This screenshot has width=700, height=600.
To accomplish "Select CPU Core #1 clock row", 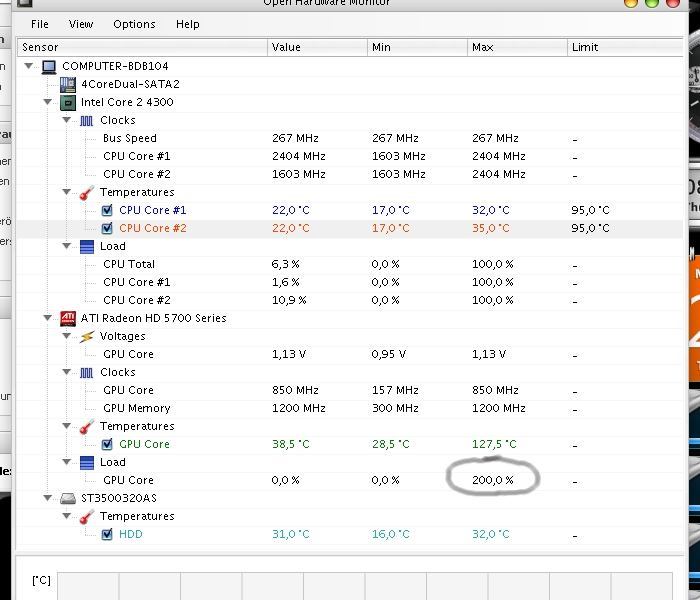I will (350, 156).
